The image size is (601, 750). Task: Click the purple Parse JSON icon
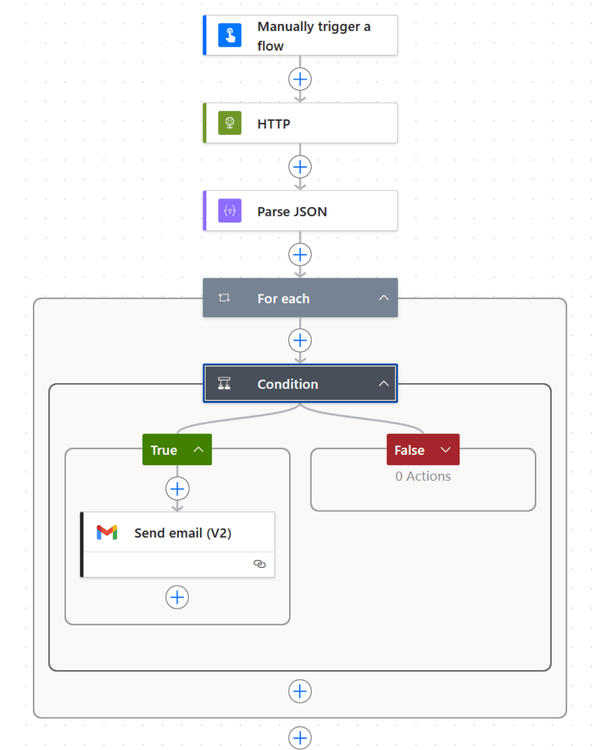click(x=230, y=211)
